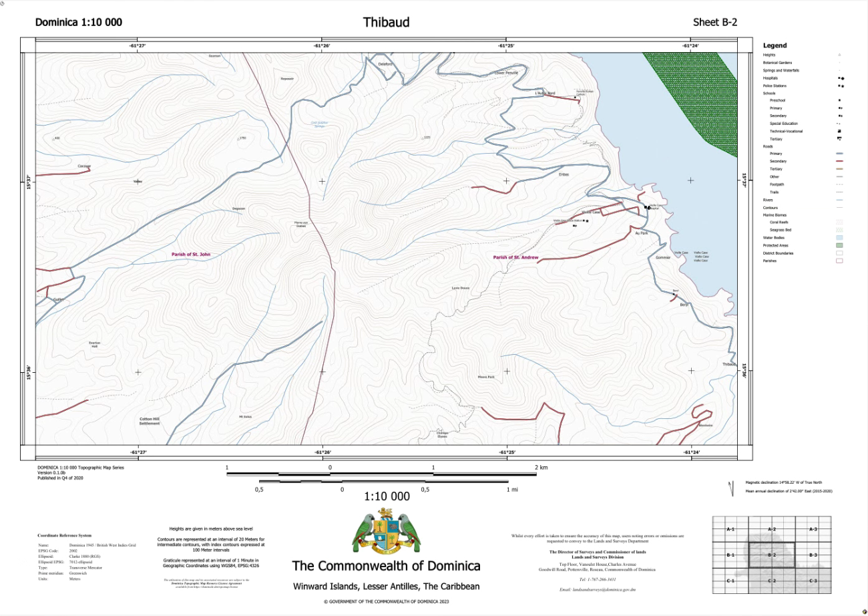The height and width of the screenshot is (616, 868).
Task: Click the Contours line sample in legend
Action: coord(841,208)
